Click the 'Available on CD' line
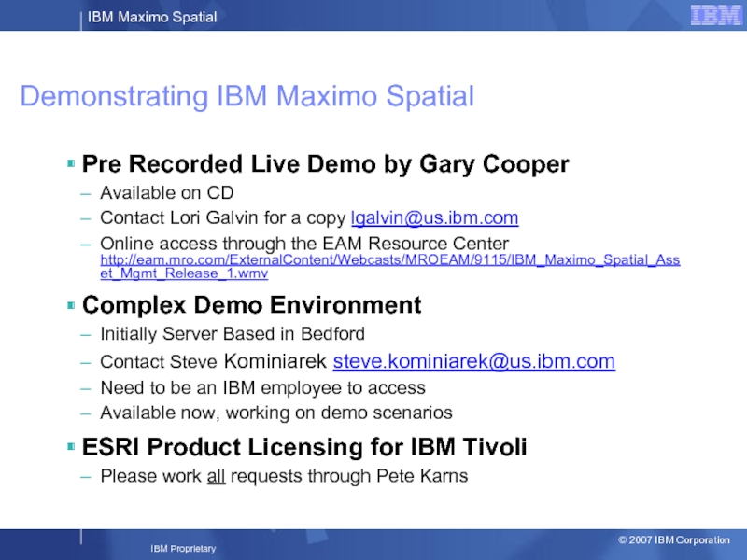 [x=167, y=193]
